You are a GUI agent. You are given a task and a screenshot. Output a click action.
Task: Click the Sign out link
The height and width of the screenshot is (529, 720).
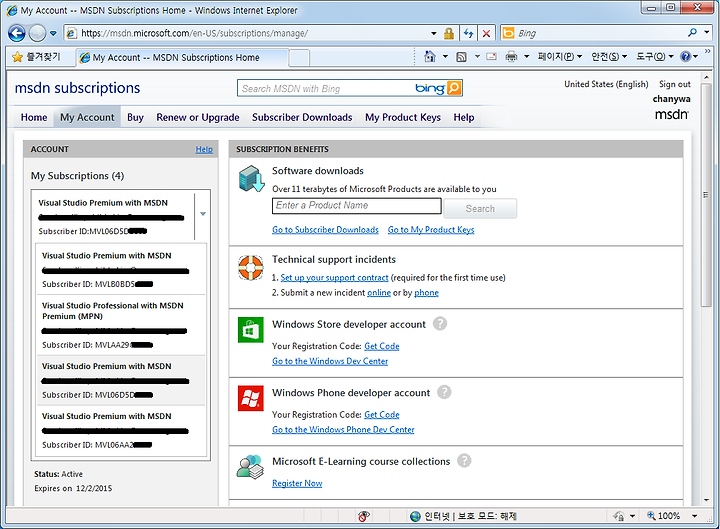675,84
